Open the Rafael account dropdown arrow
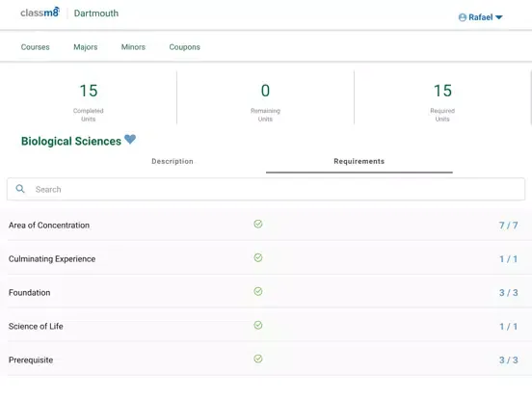 coord(499,17)
